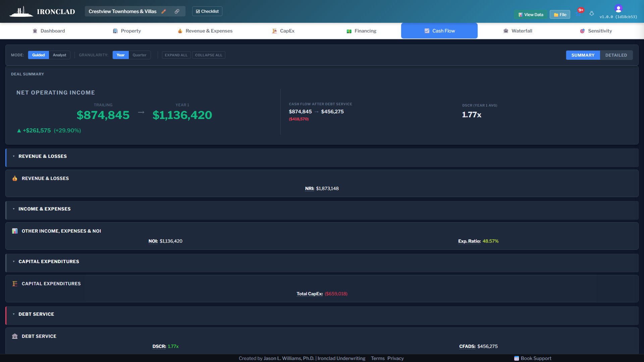644x362 pixels.
Task: Open the Revenue & Expenses tab
Action: pos(205,31)
